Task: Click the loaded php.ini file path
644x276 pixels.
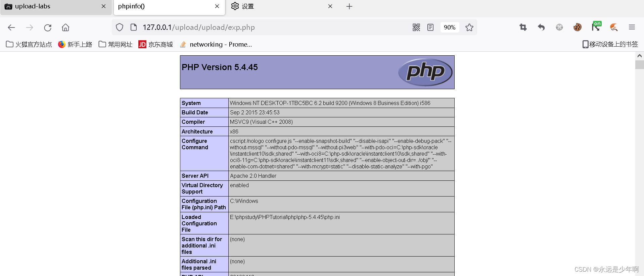Action: click(x=285, y=217)
